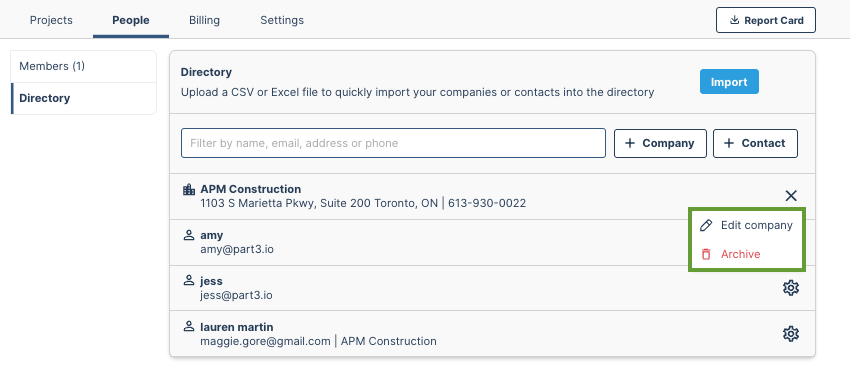This screenshot has height=391, width=850.
Task: Switch to the Projects tab
Action: (51, 21)
